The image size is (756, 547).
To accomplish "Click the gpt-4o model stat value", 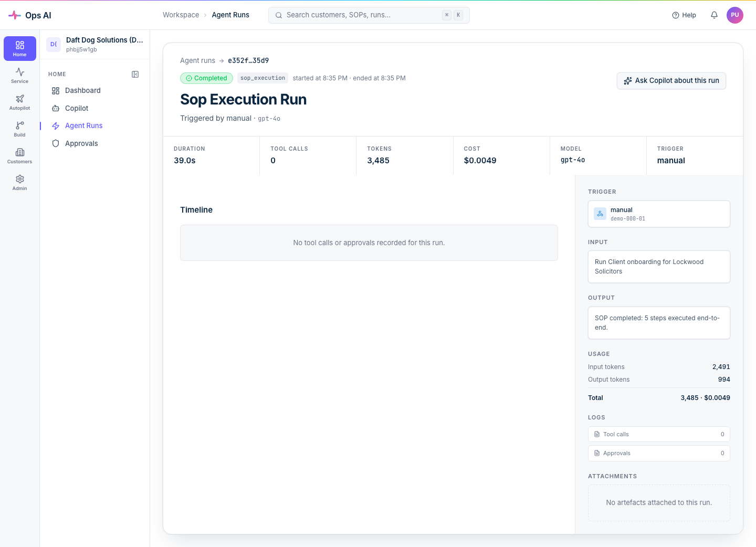I will 573,160.
